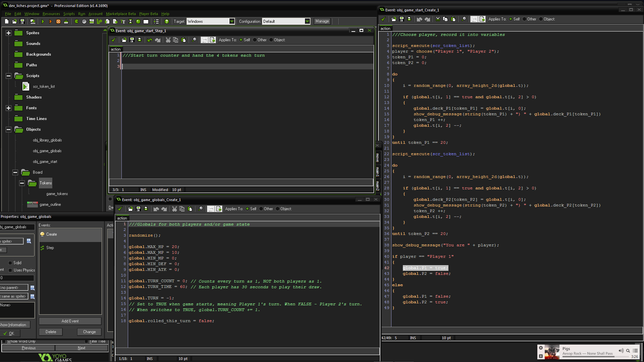
Task: Open the Resources menu
Action: click(51, 14)
